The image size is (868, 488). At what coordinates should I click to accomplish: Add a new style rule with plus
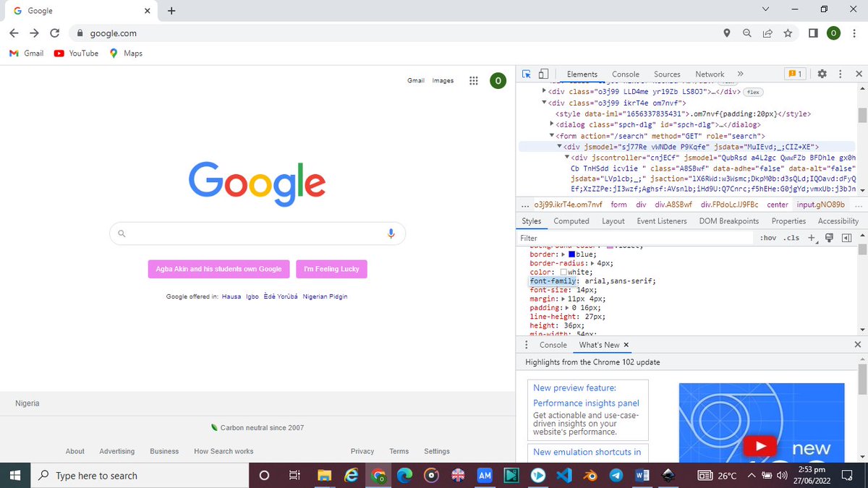tap(812, 238)
